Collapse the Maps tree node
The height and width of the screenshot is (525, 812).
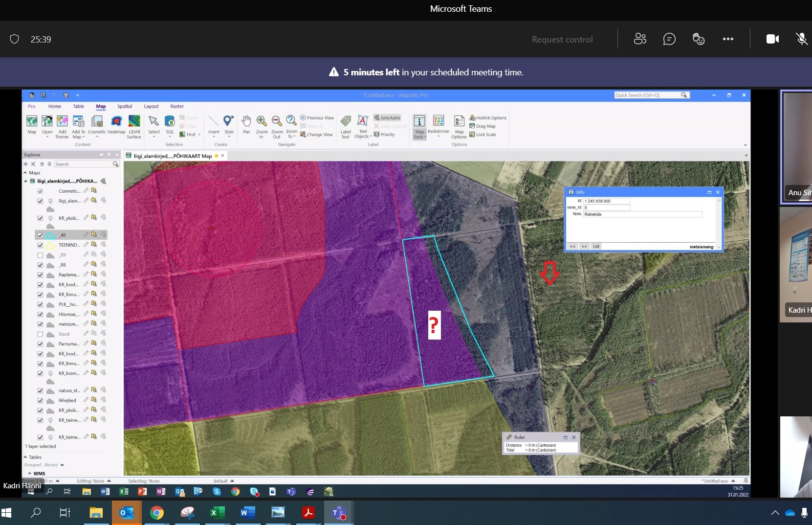pos(25,173)
